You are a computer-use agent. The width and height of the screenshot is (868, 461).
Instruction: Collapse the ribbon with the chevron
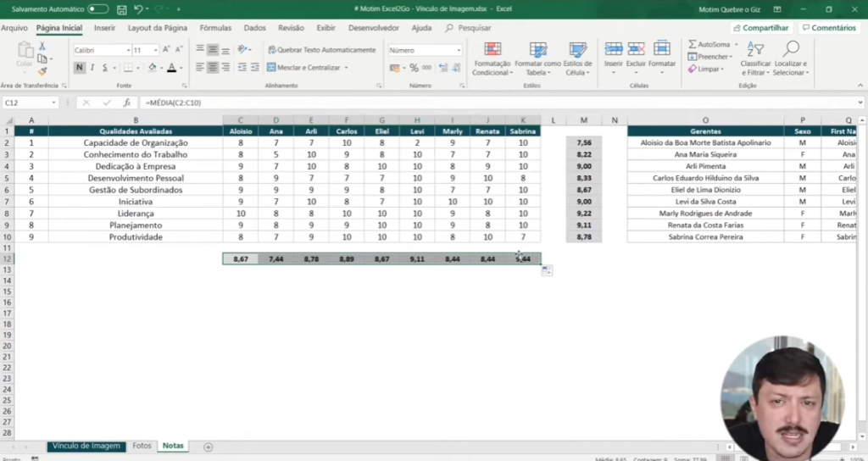[860, 86]
